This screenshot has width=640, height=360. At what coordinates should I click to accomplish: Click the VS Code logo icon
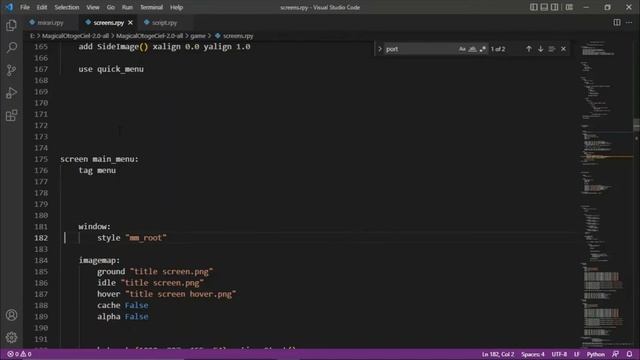(9, 7)
